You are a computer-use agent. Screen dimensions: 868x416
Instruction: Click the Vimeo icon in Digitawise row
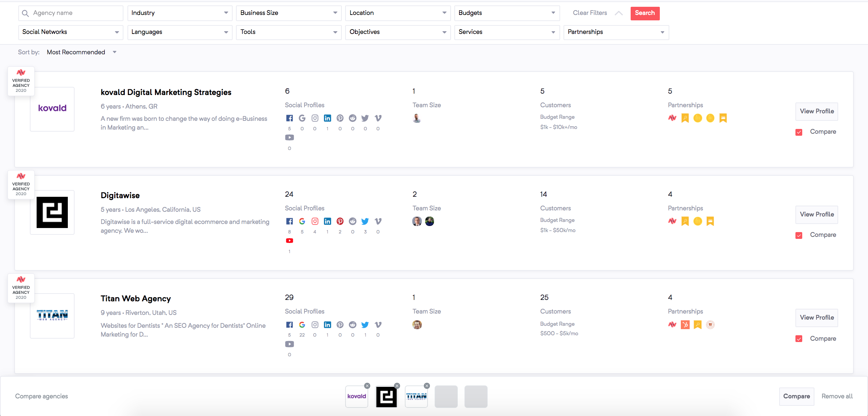tap(378, 221)
